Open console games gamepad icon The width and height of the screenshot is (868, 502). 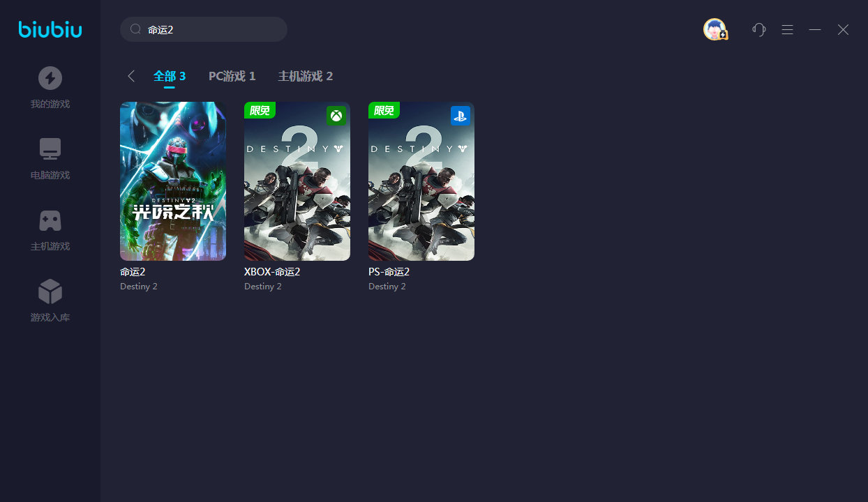click(x=50, y=220)
